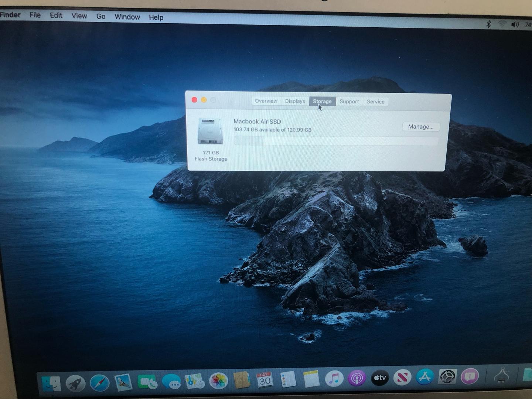Open the App Store from dock
Image resolution: width=532 pixels, height=399 pixels.
pos(424,377)
